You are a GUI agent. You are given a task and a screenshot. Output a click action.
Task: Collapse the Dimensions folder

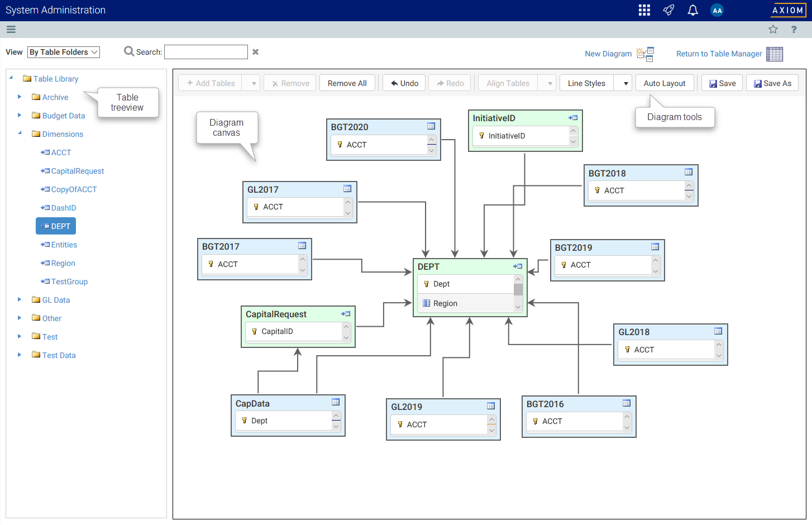tap(20, 133)
